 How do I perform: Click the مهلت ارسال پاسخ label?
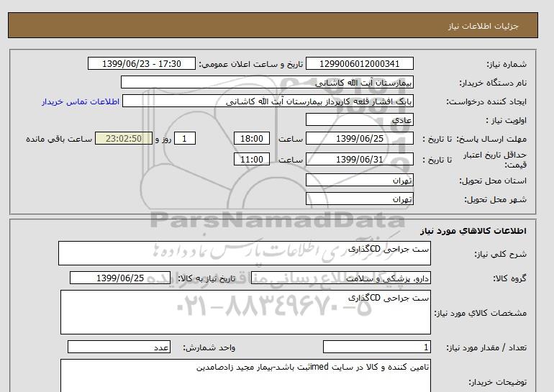tap(491, 139)
